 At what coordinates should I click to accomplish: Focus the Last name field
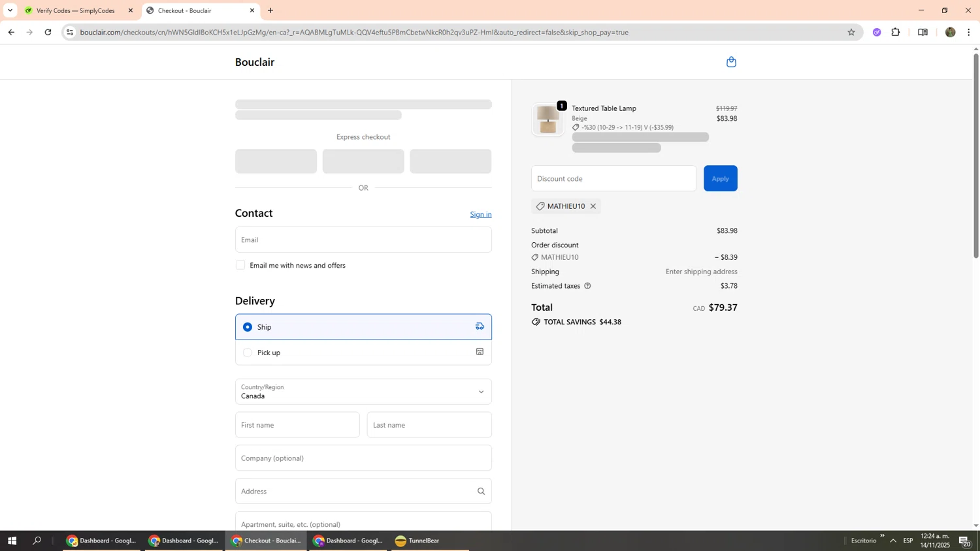point(429,425)
